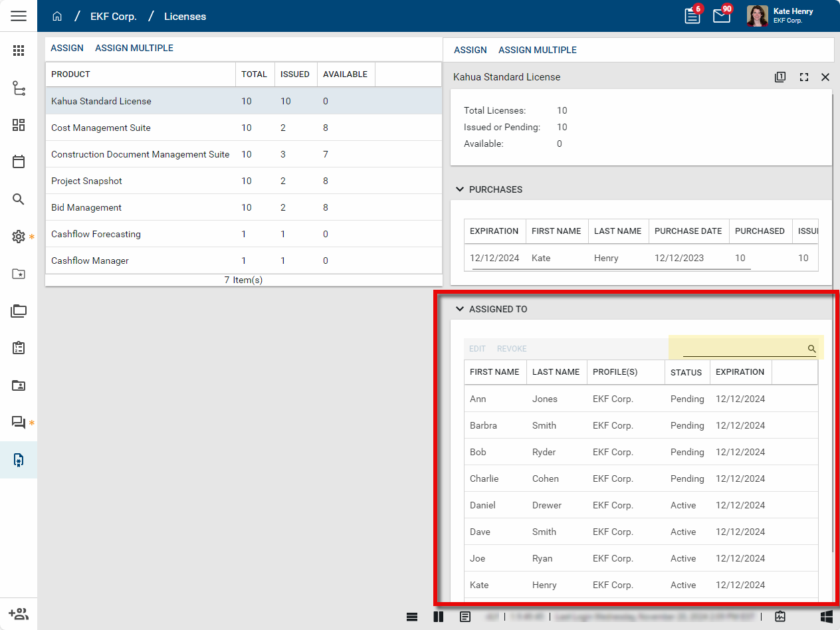840x630 pixels.
Task: Open the apps grid in sidebar
Action: 19,51
